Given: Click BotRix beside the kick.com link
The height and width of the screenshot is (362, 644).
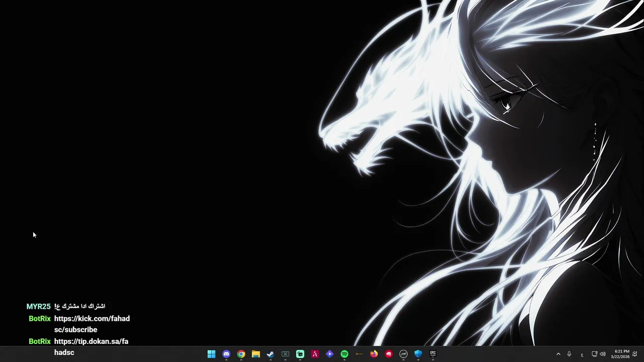Looking at the screenshot, I should point(40,319).
